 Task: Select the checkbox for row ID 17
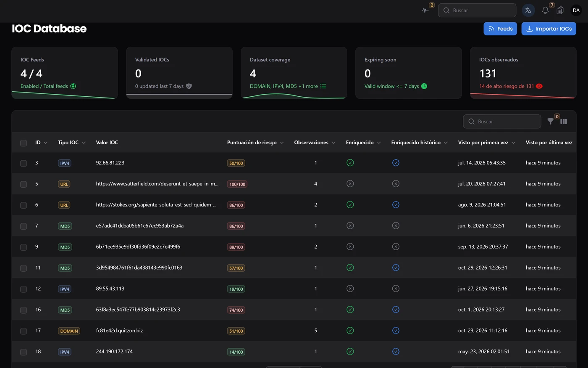pyautogui.click(x=24, y=331)
